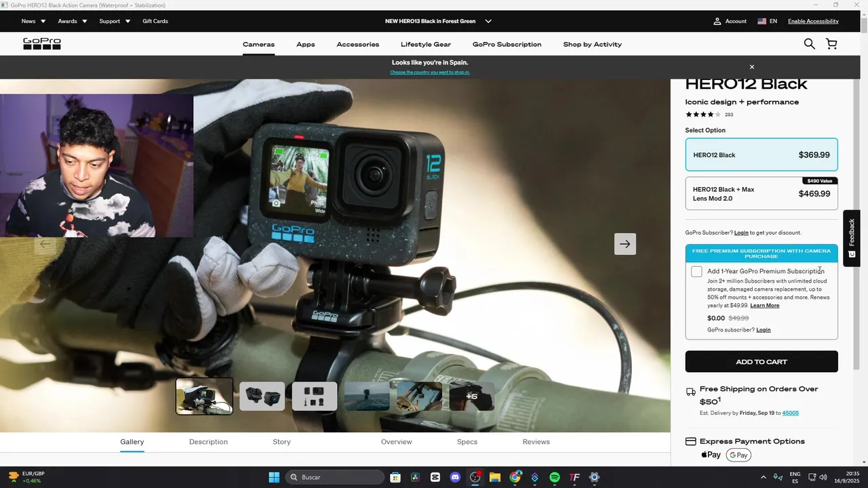The image size is (868, 488).
Task: Open the Apps menu
Action: click(306, 45)
